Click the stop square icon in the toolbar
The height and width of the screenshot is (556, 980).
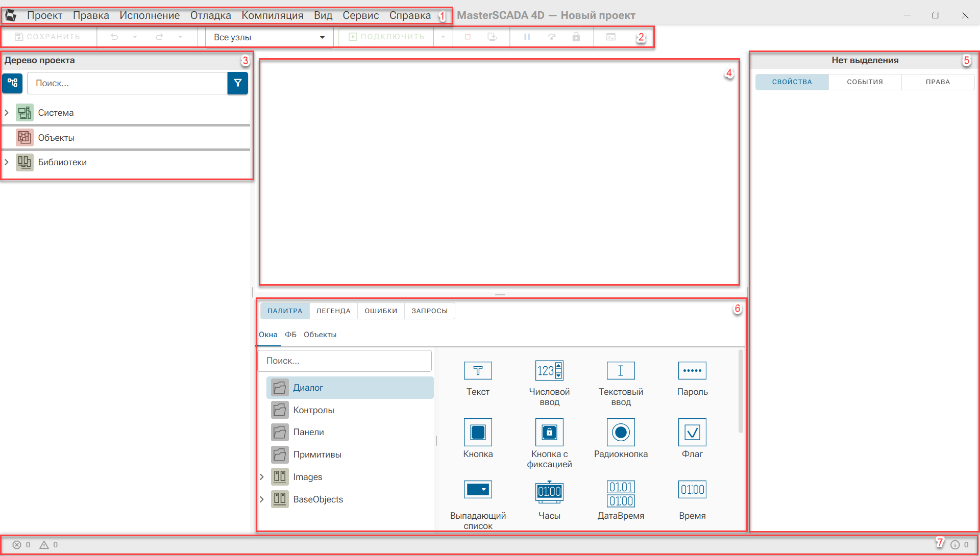[468, 37]
